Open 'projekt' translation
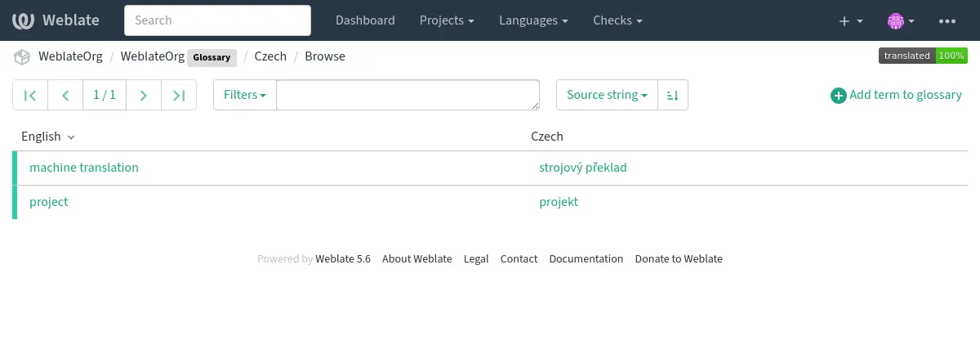The height and width of the screenshot is (350, 980). click(x=559, y=202)
